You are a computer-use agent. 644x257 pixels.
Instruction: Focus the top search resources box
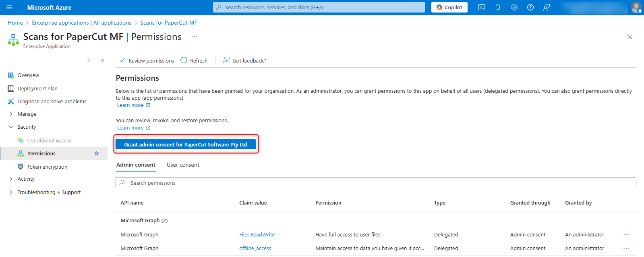click(319, 7)
